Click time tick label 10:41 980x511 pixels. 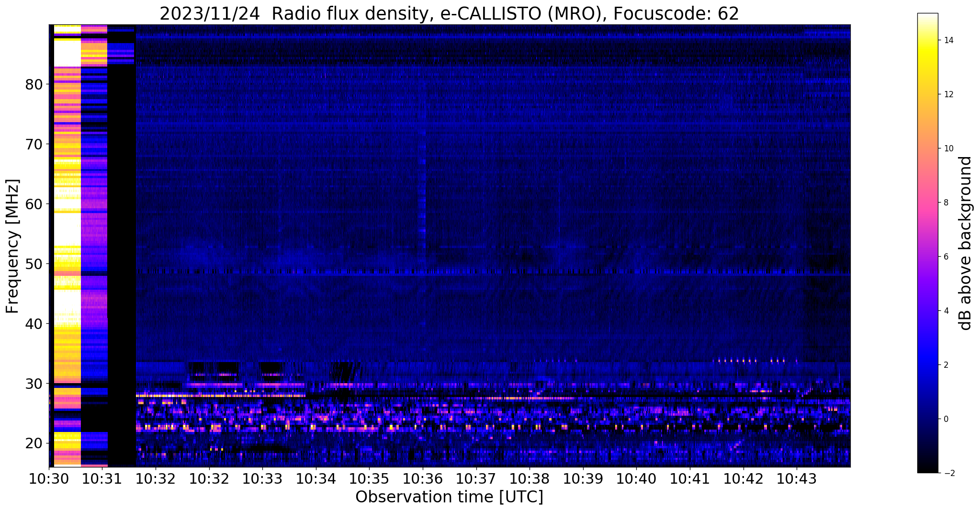[690, 478]
